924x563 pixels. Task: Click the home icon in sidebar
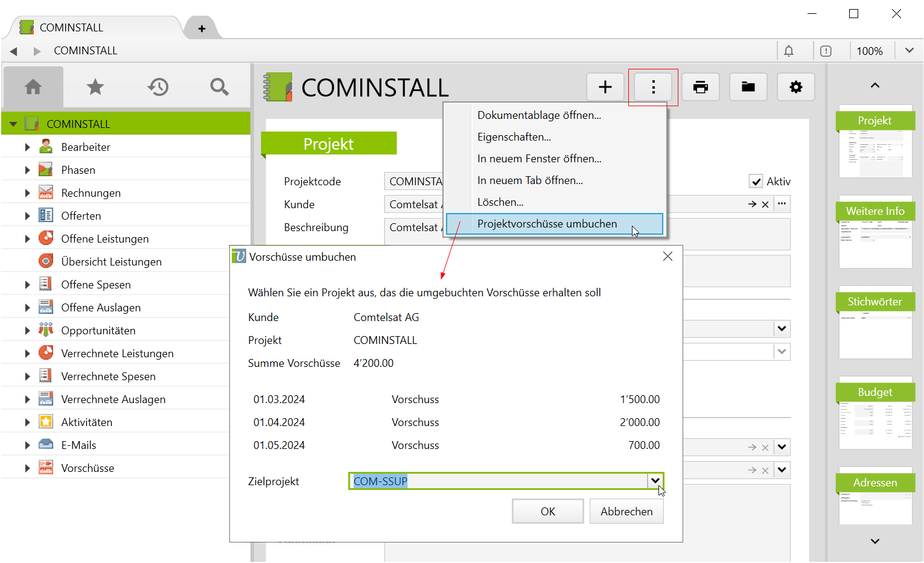(x=33, y=87)
